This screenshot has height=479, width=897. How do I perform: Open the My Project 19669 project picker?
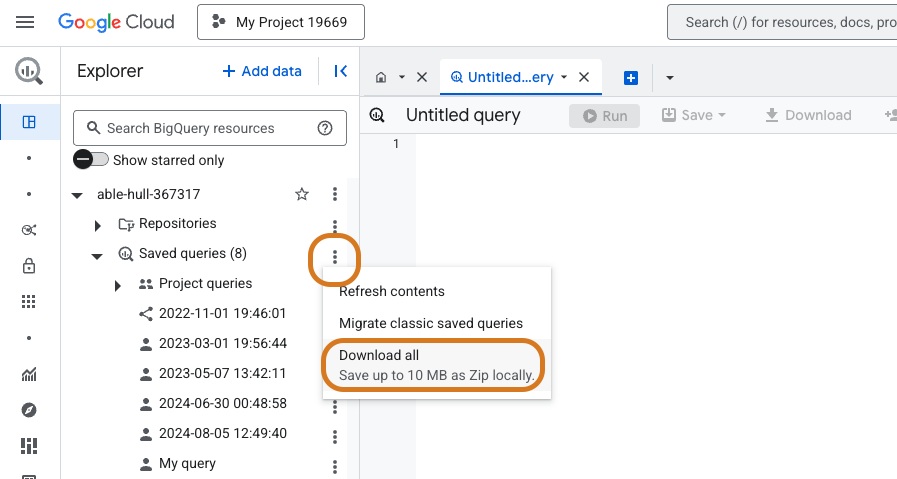280,22
